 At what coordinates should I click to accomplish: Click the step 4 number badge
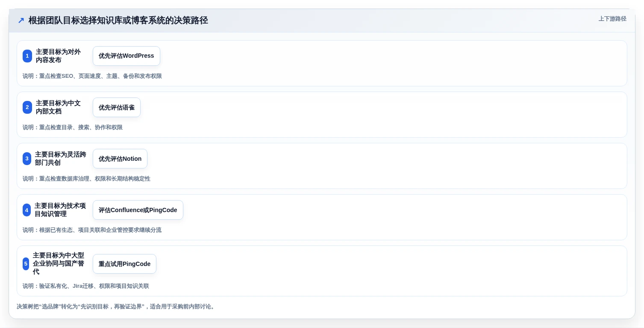27,210
